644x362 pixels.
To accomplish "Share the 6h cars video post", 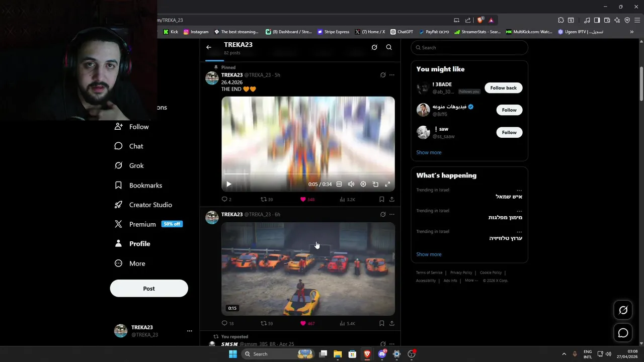I will (392, 323).
